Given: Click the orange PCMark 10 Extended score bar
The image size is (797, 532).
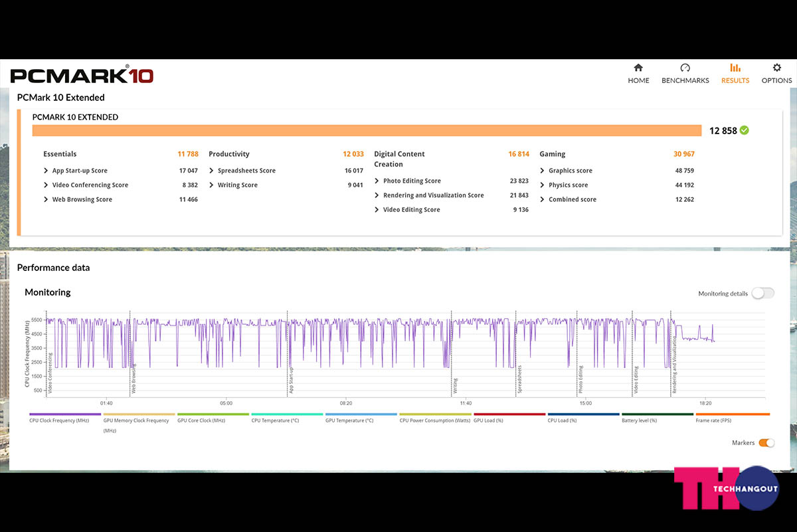Looking at the screenshot, I should (367, 131).
